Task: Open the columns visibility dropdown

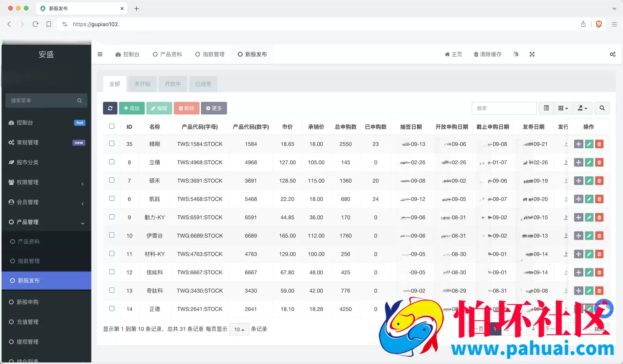Action: pos(563,108)
